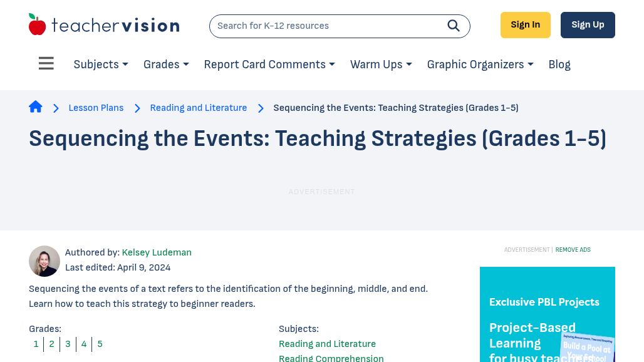The image size is (644, 362).
Task: Focus the K-12 resources search field
Action: click(328, 26)
